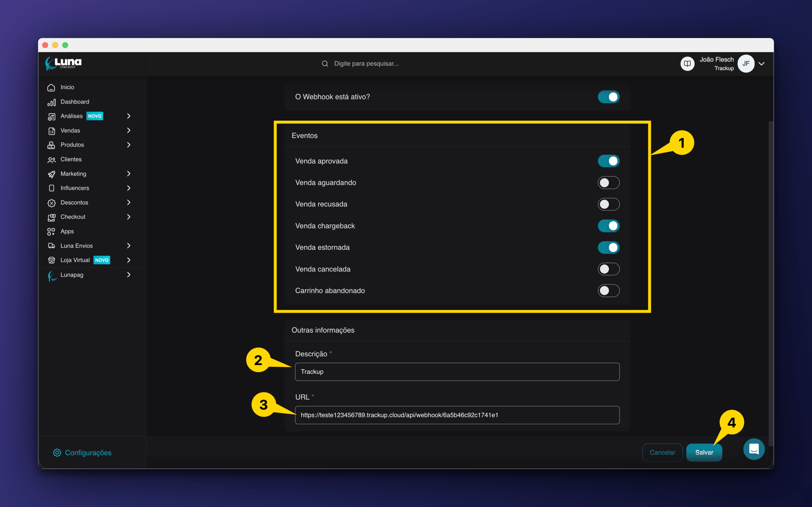The image size is (812, 507).
Task: Click the Descrição input field
Action: click(x=457, y=372)
